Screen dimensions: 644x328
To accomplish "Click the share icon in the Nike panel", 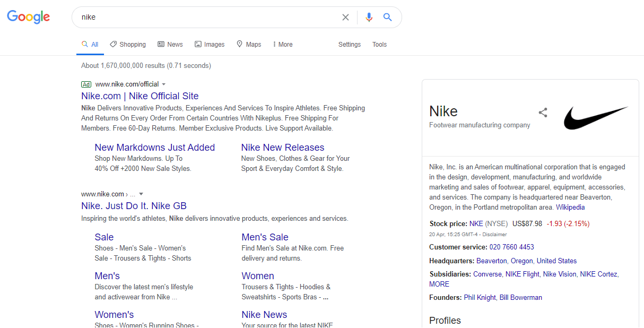I will (543, 113).
